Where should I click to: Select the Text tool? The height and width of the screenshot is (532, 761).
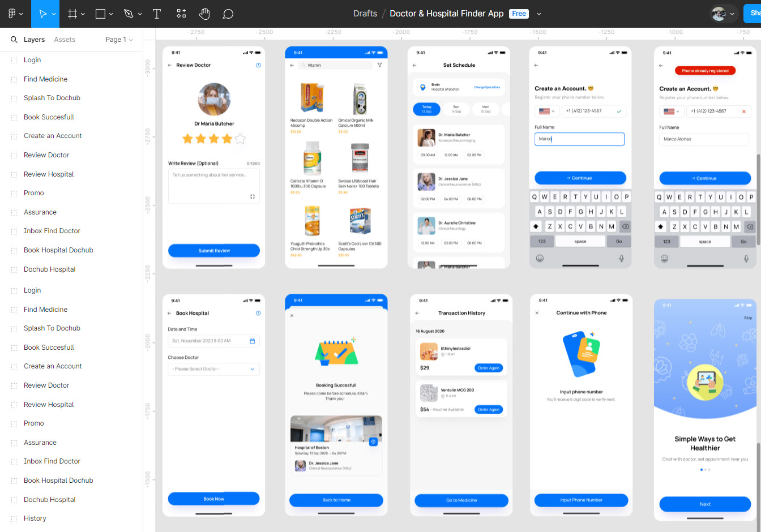click(157, 14)
